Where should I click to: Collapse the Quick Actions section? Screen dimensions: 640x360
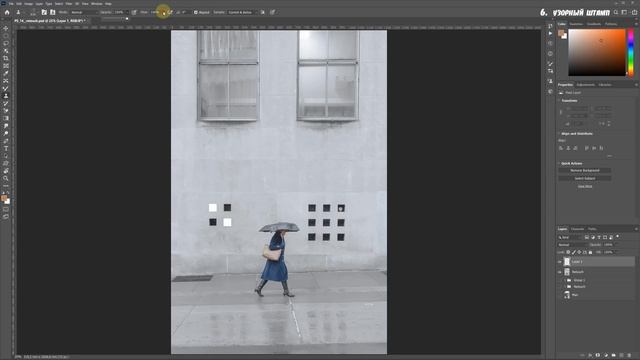(559, 163)
